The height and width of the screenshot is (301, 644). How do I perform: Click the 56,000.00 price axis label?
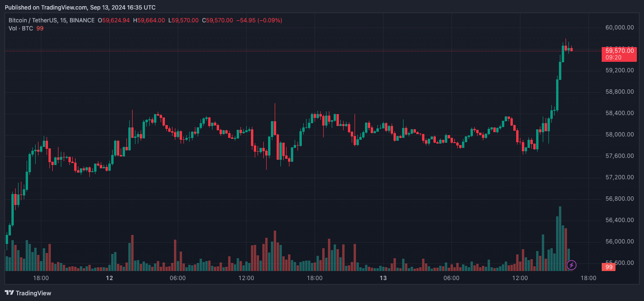(x=619, y=242)
